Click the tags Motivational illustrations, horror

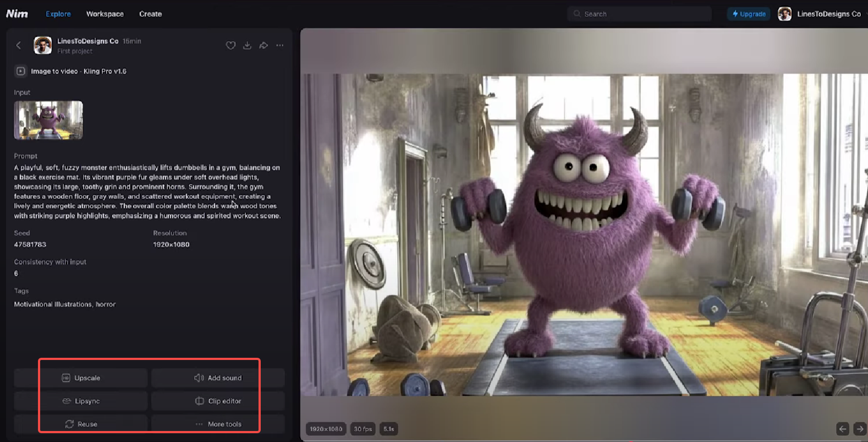[x=65, y=304]
